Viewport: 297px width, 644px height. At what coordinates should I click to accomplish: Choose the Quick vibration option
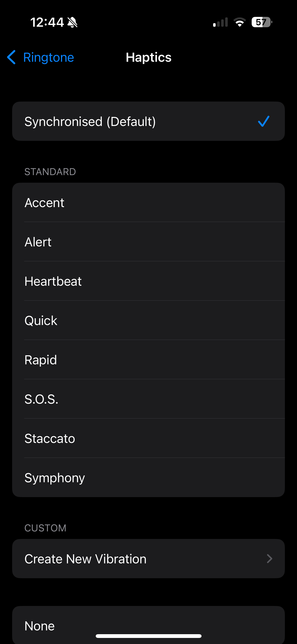pos(41,320)
